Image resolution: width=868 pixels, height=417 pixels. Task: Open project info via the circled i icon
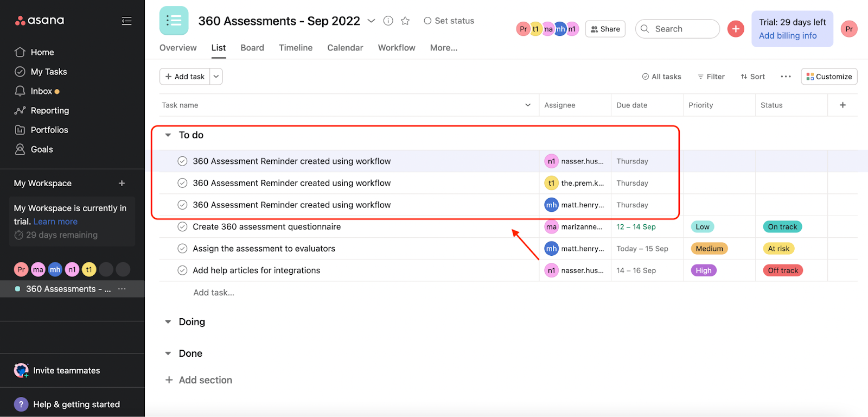[x=388, y=21]
